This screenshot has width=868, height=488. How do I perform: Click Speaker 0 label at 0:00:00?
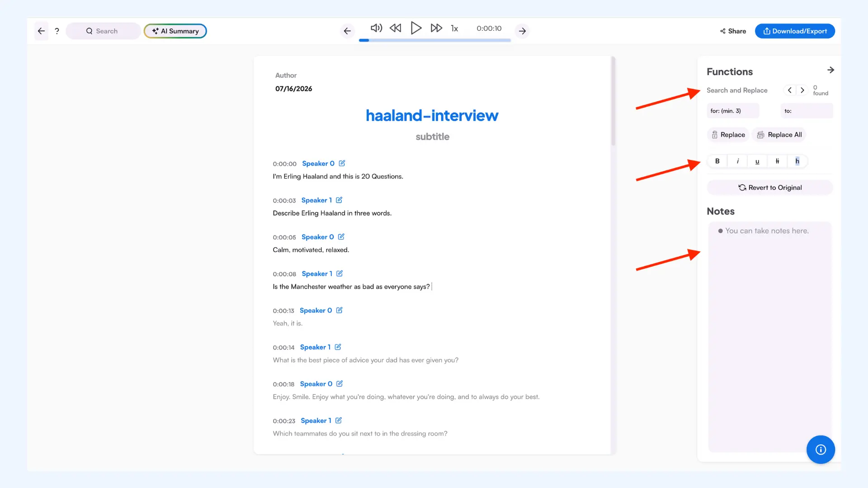(318, 164)
